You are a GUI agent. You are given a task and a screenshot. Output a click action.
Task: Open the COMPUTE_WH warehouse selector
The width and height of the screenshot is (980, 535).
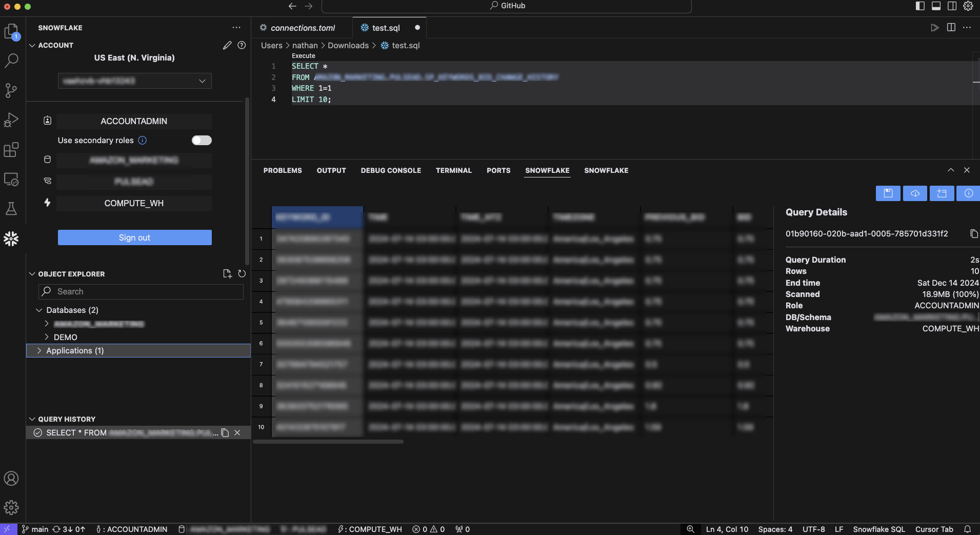pos(134,203)
